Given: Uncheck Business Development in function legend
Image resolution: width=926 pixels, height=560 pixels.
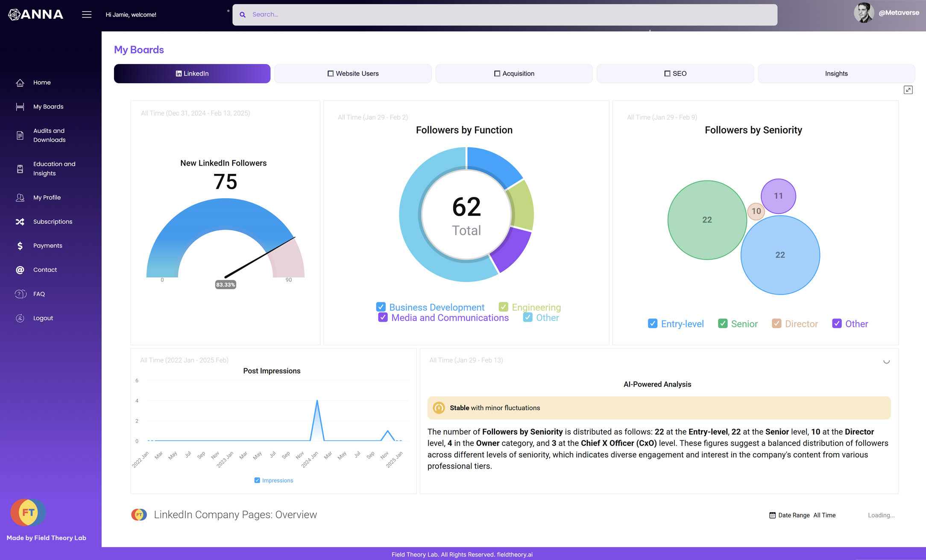Looking at the screenshot, I should pyautogui.click(x=381, y=307).
